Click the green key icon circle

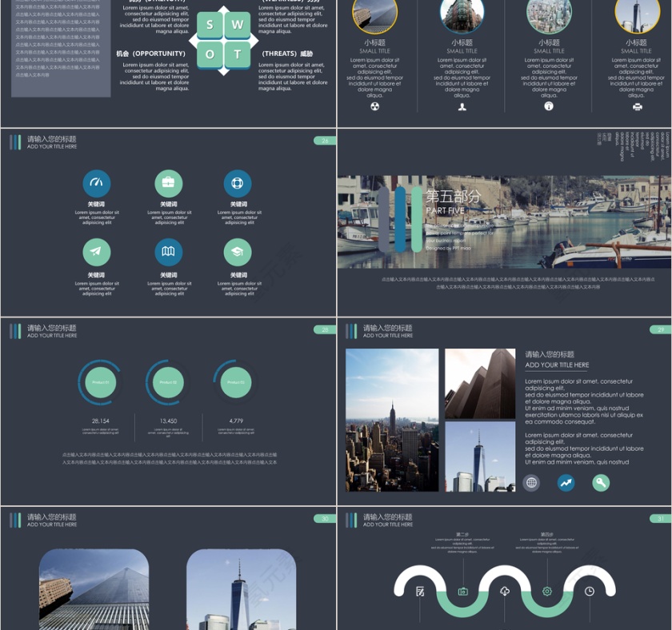pyautogui.click(x=601, y=482)
